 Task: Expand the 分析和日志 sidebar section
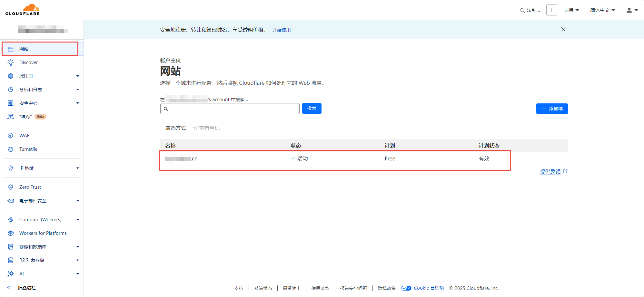pyautogui.click(x=78, y=90)
